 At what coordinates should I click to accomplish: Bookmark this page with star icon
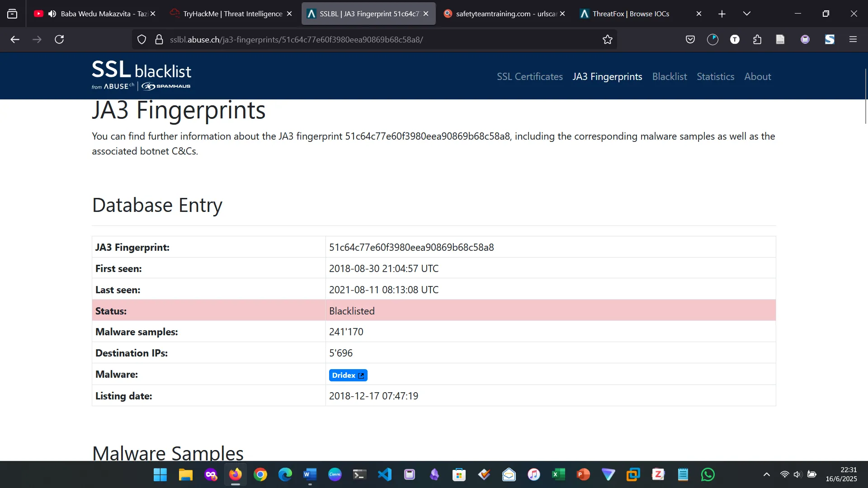pyautogui.click(x=607, y=40)
